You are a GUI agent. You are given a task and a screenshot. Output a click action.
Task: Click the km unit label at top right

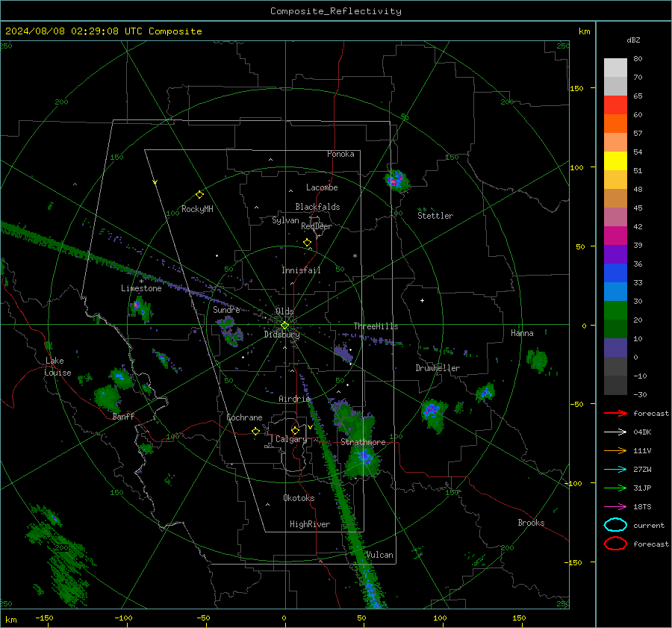tap(584, 31)
